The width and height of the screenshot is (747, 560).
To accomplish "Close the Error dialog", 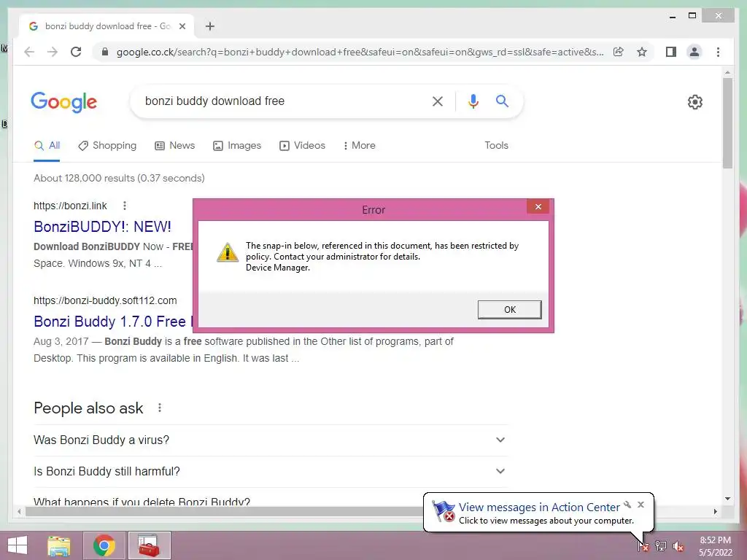I will 538,206.
